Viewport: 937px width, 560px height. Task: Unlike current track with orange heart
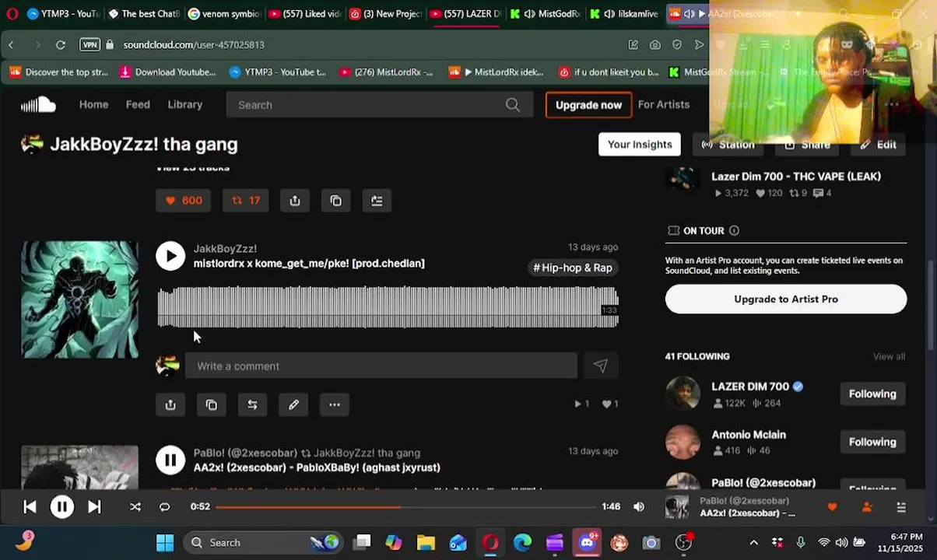pos(832,507)
